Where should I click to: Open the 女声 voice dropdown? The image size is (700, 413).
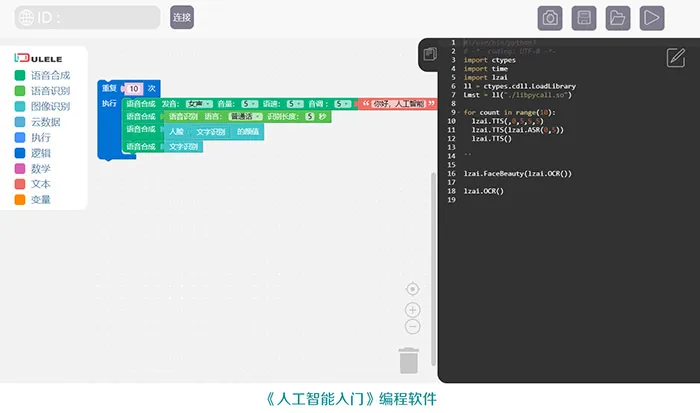pos(199,103)
